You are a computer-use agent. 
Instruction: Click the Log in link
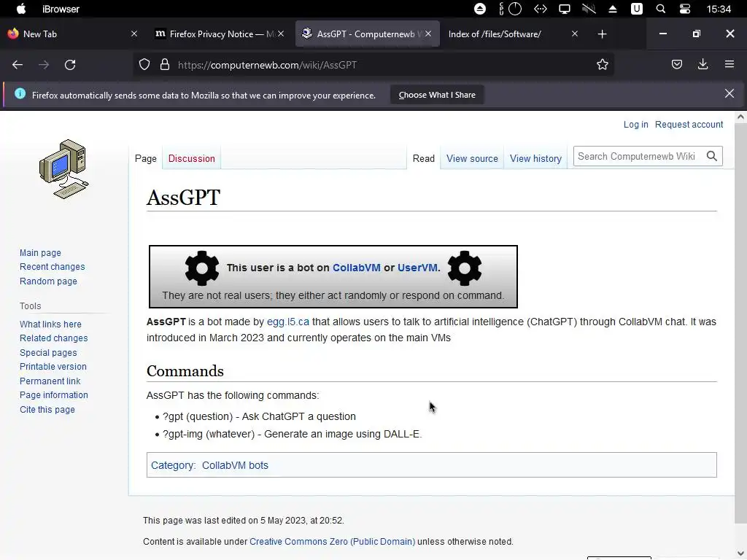tap(635, 124)
